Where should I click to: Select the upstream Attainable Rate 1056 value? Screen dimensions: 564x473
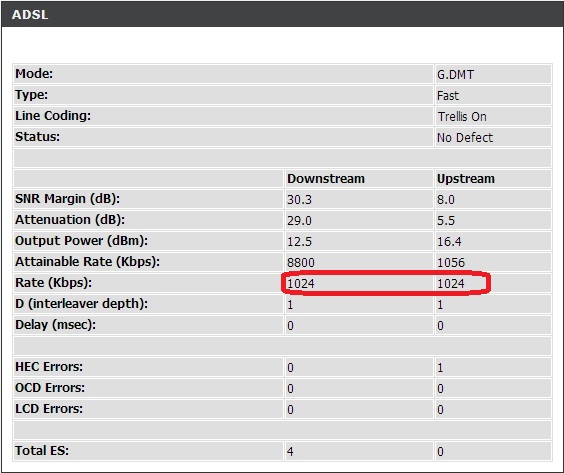[x=451, y=263]
